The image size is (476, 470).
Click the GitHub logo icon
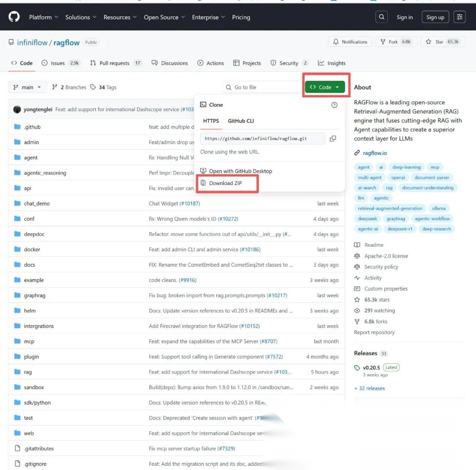pos(14,17)
